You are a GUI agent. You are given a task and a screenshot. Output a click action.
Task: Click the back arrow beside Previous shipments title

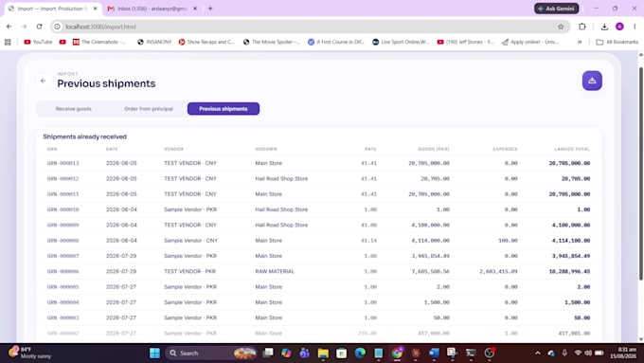[x=44, y=81]
